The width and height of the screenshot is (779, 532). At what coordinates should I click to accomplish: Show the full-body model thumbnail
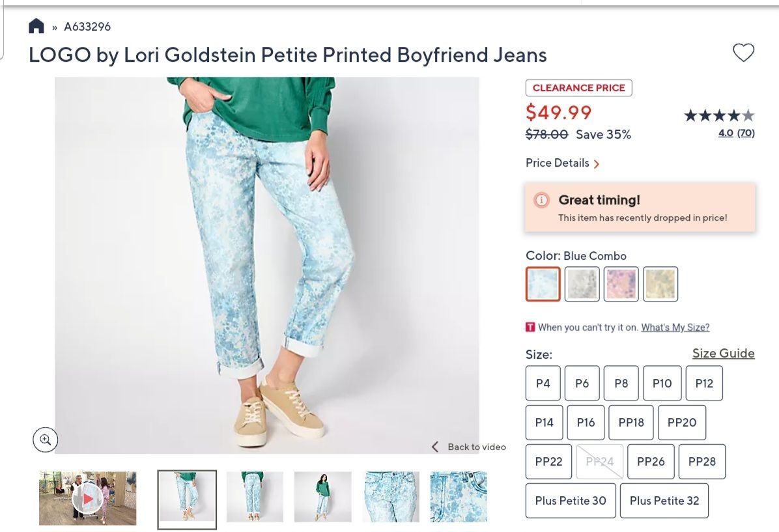pyautogui.click(x=322, y=497)
